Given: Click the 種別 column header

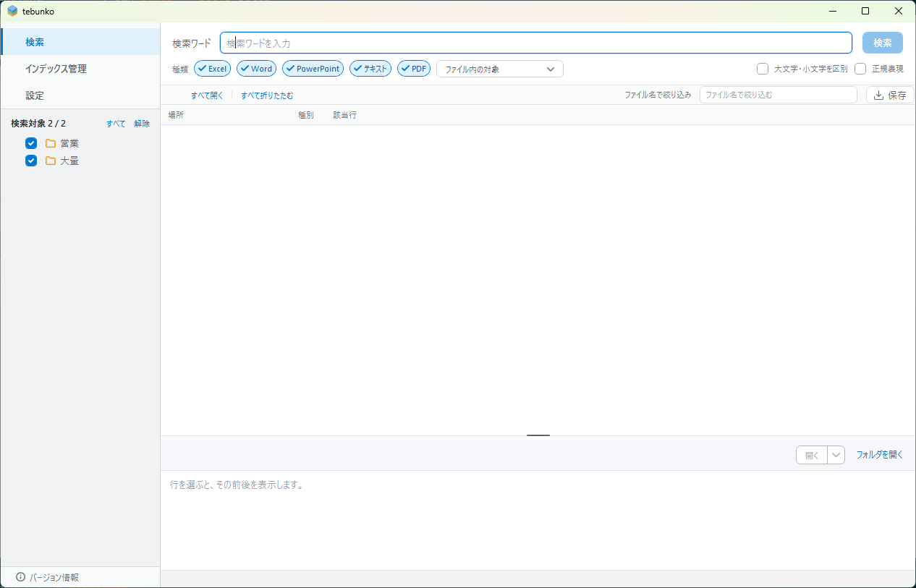Looking at the screenshot, I should pos(306,115).
